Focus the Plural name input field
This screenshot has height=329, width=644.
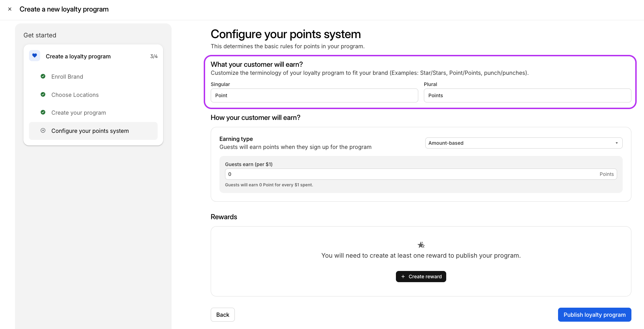point(527,95)
